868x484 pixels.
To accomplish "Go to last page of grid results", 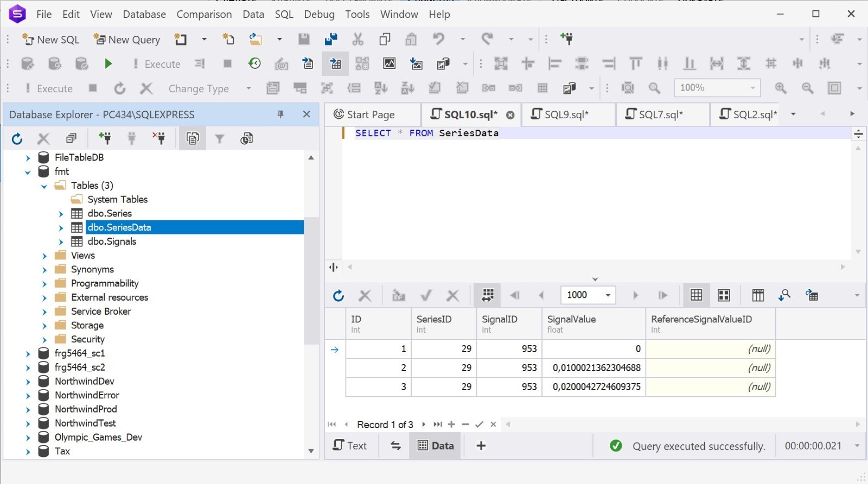I will (662, 295).
